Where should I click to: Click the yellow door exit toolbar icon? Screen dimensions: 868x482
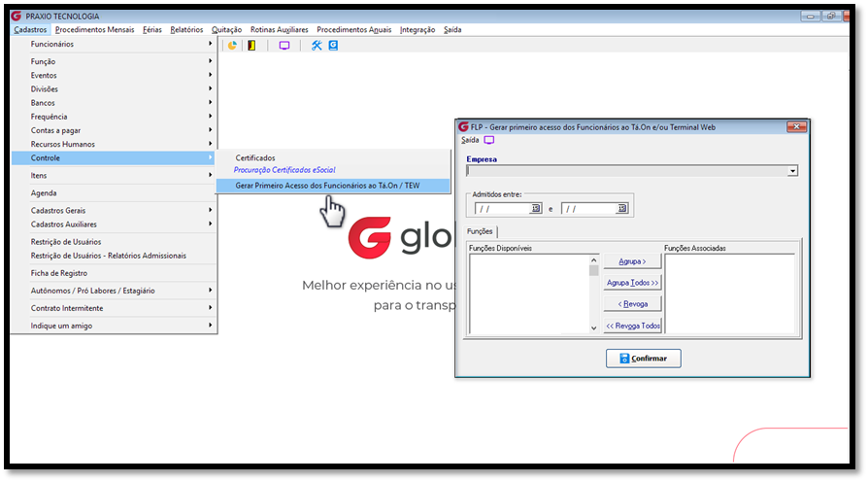pyautogui.click(x=251, y=46)
